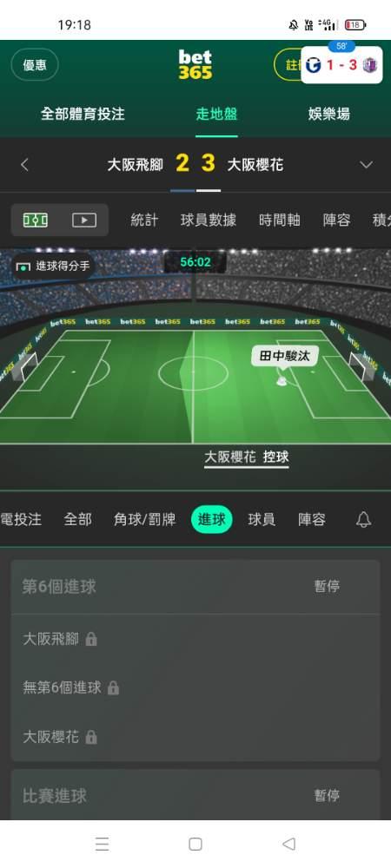Viewport: 391px width, 868px height.
Task: Choose the 角球/罰牌 market filter
Action: pyautogui.click(x=144, y=519)
